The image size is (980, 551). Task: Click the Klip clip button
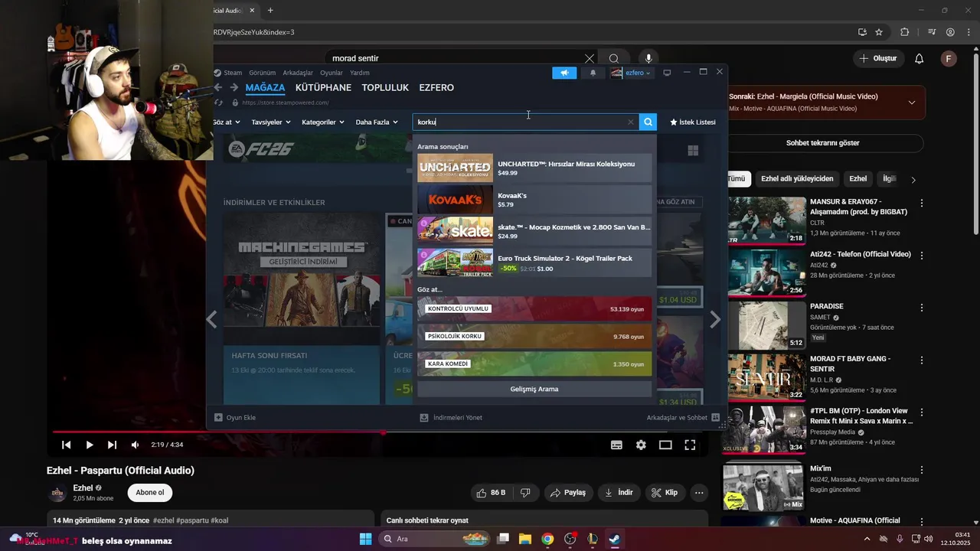[x=665, y=493]
